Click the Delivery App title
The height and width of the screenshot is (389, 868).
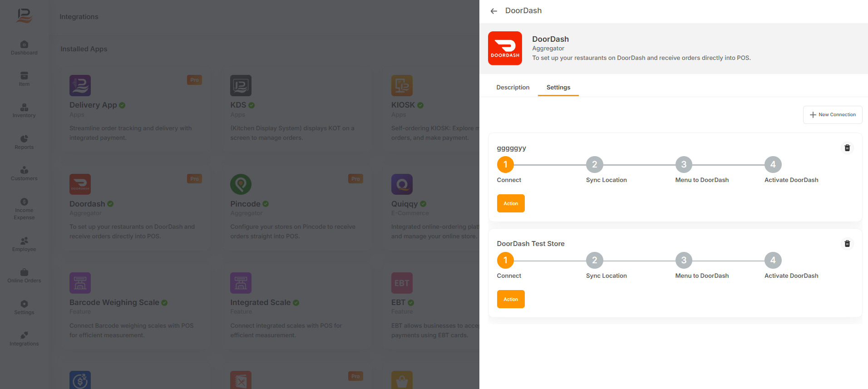(x=93, y=105)
